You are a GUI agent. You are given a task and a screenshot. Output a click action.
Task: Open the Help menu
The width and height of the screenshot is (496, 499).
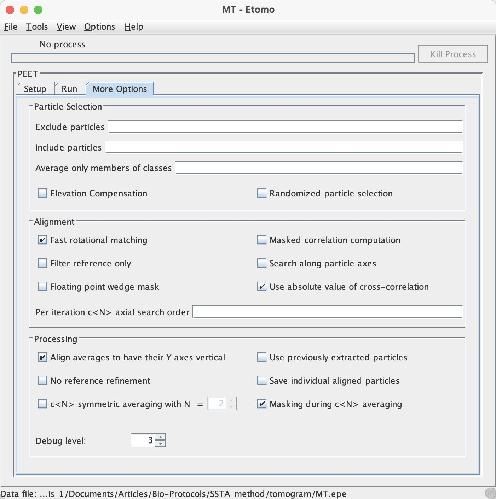click(134, 27)
